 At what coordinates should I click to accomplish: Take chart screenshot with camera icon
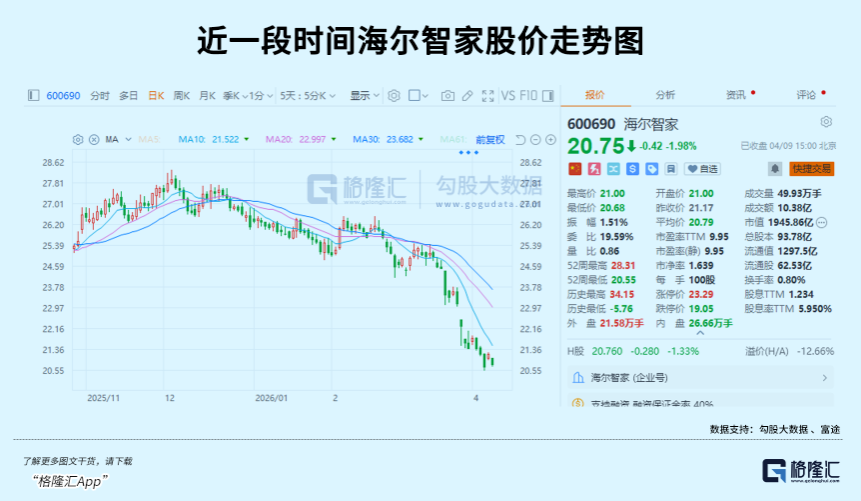[x=448, y=96]
